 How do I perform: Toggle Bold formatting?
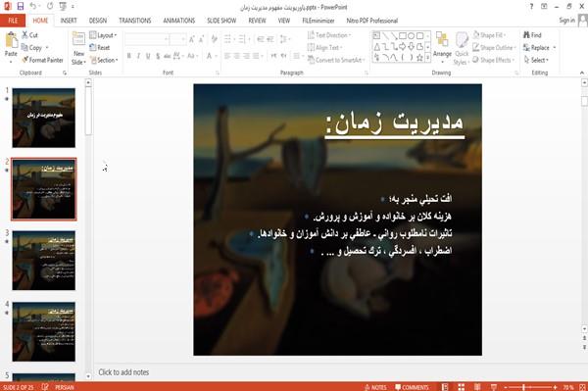pyautogui.click(x=129, y=56)
